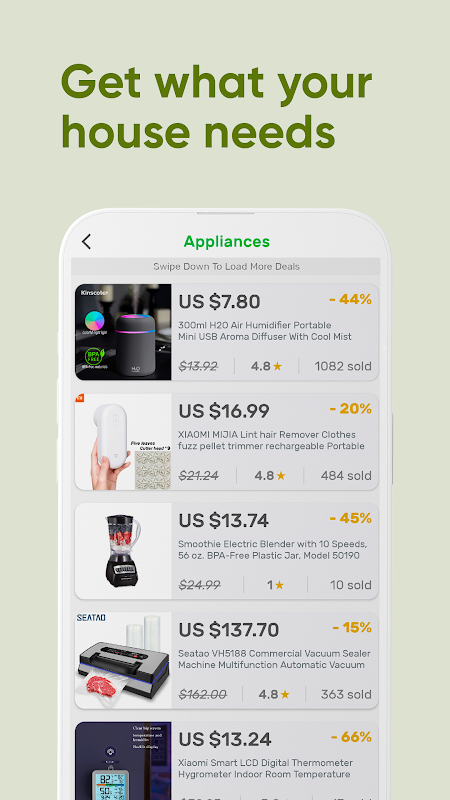This screenshot has height=800, width=450.
Task: Tap the -44% discount badge
Action: pyautogui.click(x=351, y=299)
